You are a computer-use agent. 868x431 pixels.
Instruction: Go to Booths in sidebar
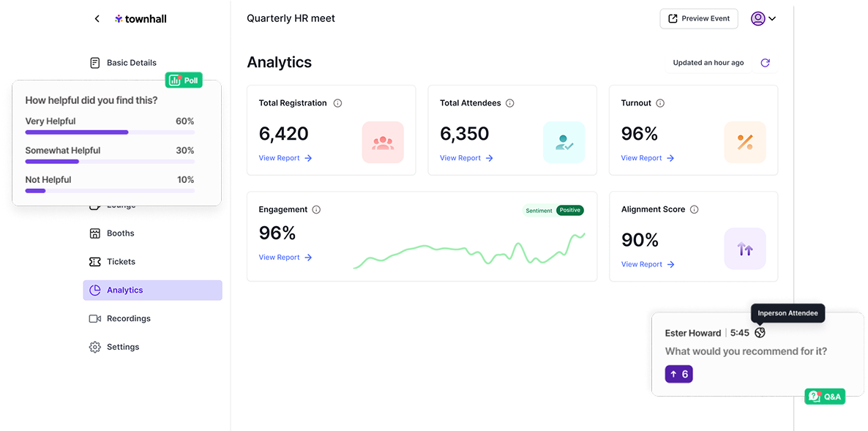[x=120, y=233]
